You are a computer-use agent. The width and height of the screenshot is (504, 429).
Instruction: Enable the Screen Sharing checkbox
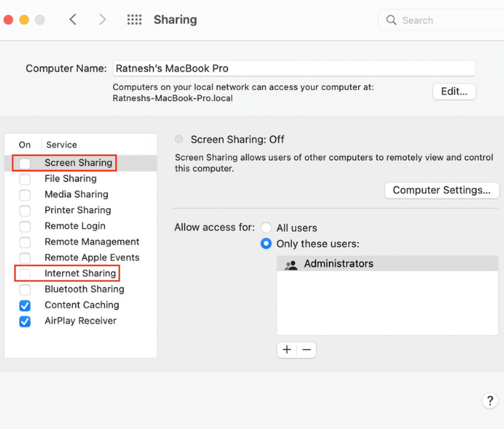coord(25,163)
